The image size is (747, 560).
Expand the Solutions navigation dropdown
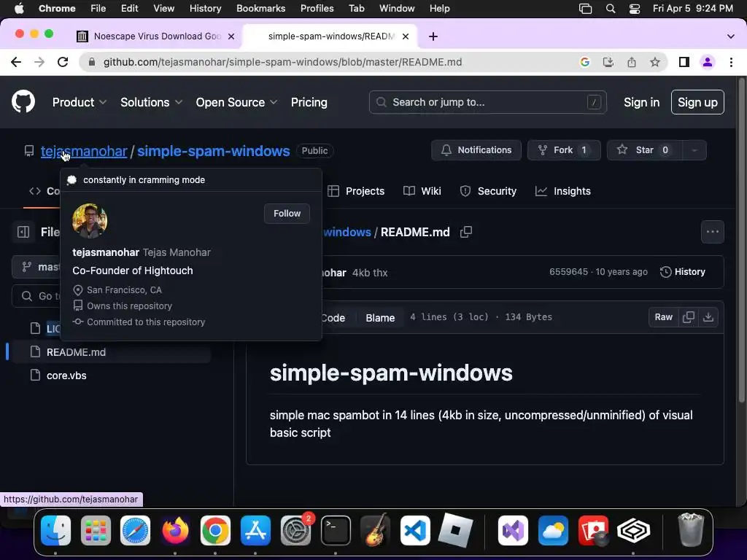click(151, 102)
